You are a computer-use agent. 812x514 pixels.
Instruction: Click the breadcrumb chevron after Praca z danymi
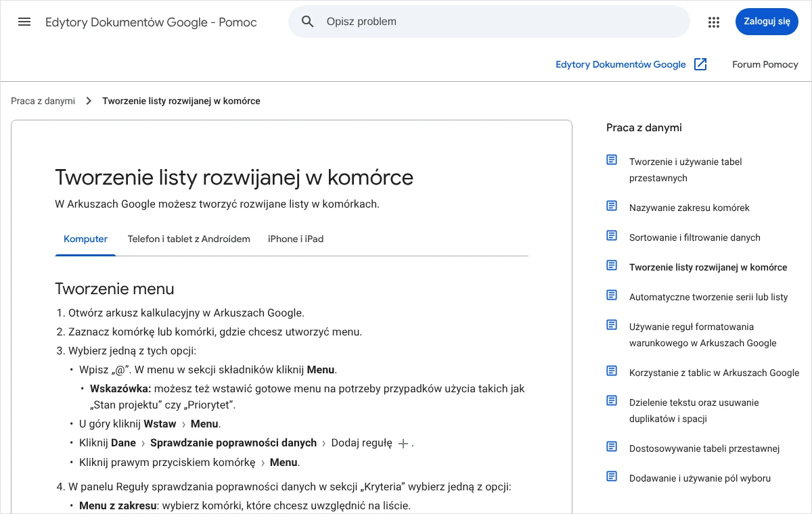[89, 101]
